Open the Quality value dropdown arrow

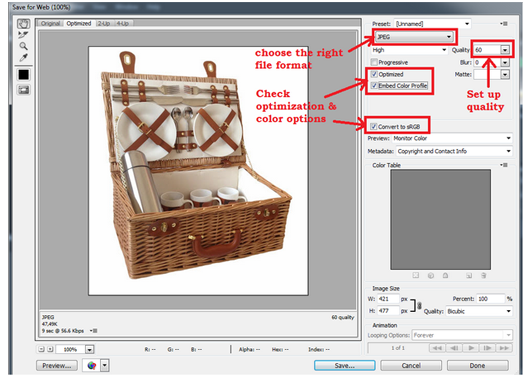tap(505, 50)
